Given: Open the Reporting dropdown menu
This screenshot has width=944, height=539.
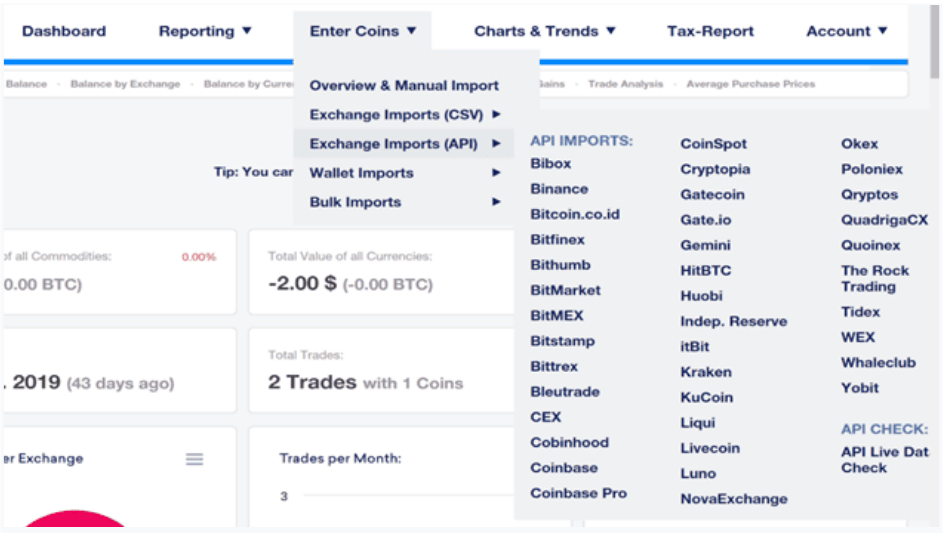Looking at the screenshot, I should point(205,31).
